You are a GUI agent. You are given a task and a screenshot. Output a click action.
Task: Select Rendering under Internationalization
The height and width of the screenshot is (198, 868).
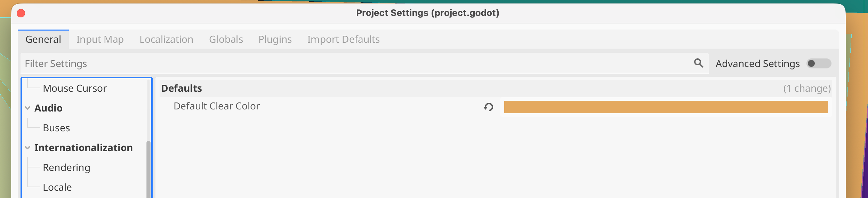coord(66,168)
